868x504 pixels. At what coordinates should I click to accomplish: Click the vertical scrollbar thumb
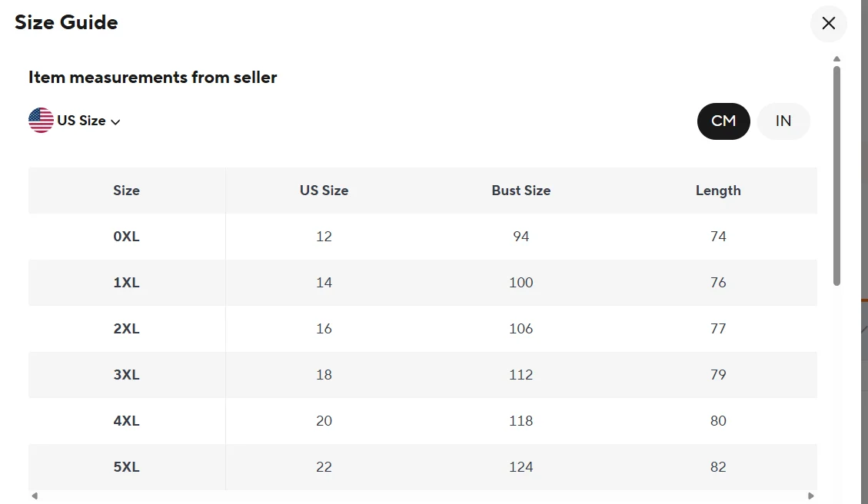coord(836,177)
